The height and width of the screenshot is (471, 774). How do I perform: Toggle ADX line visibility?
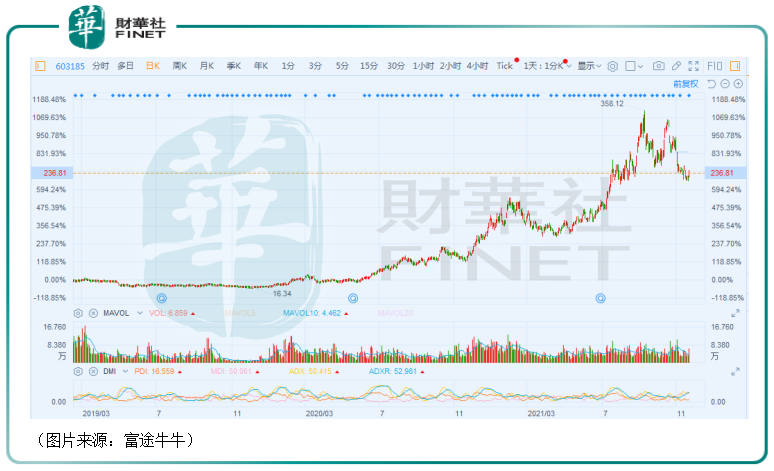tap(310, 371)
